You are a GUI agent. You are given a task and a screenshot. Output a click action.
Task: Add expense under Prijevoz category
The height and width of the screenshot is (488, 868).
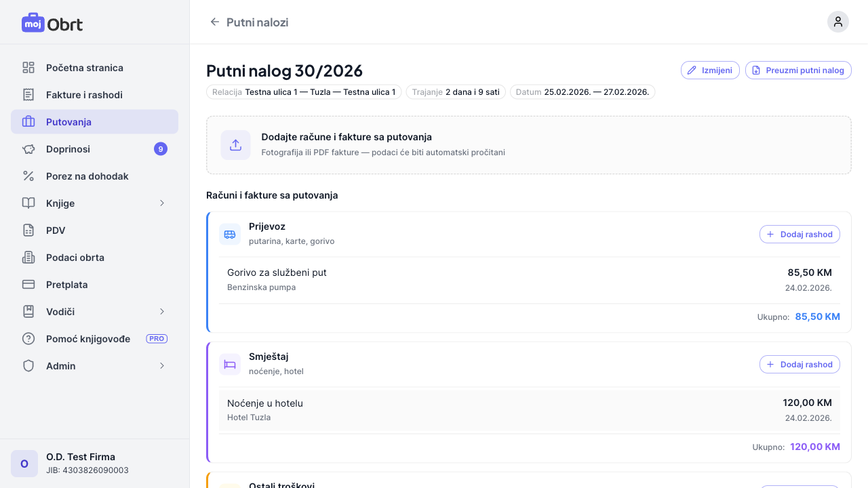tap(800, 235)
